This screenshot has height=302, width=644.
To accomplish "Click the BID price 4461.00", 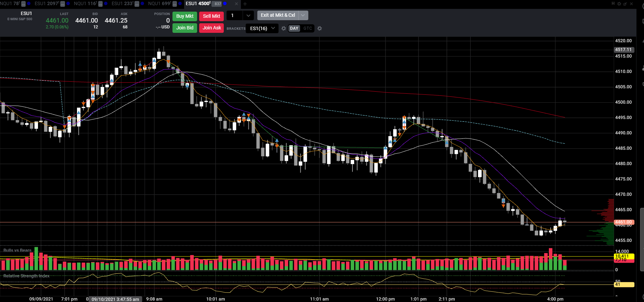I will (87, 21).
